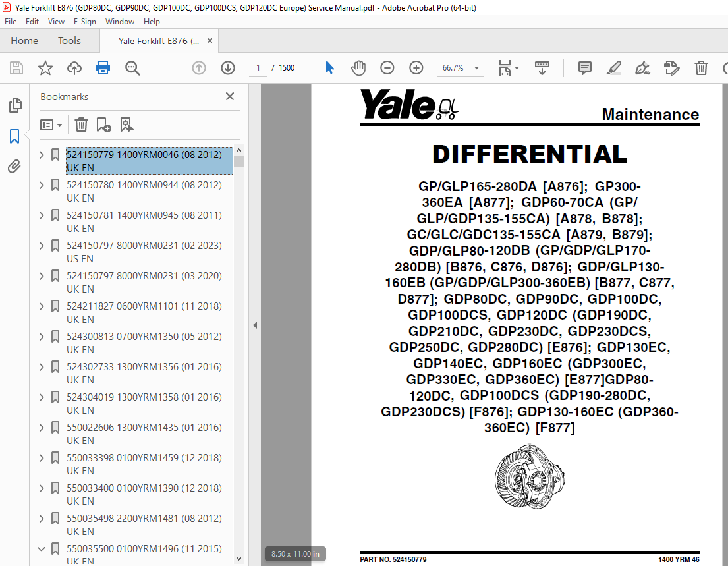Screen dimensions: 728x566
Task: Select bookmark 550033398 0100YRM1459 (12 2018)
Action: 144,465
